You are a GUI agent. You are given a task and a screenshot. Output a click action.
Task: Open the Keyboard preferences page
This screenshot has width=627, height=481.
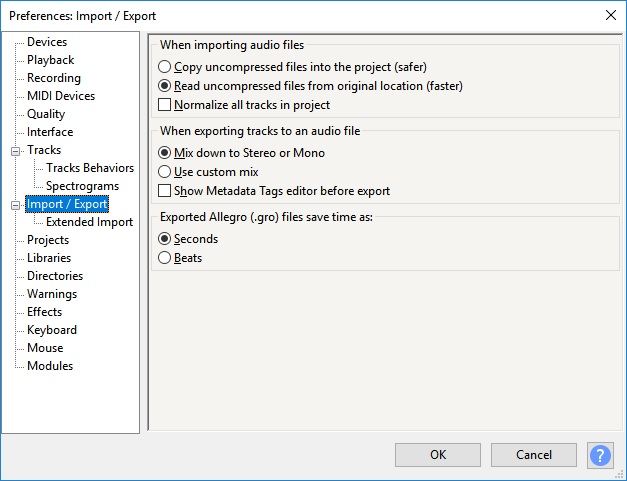(52, 330)
